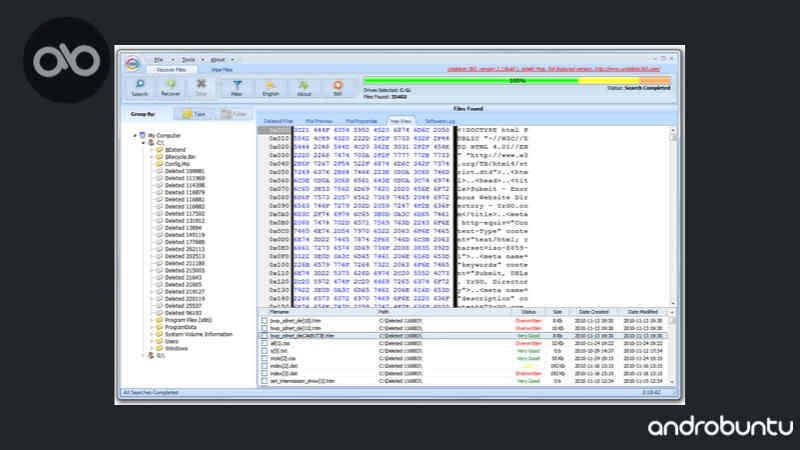Click the System Volume Information folder icon
The height and width of the screenshot is (450, 800).
159,334
